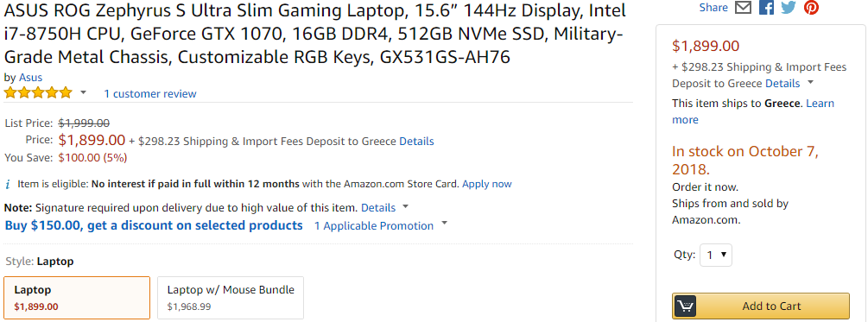Expand the 1 Applicable Promotion arrow
This screenshot has width=868, height=322.
tap(444, 224)
